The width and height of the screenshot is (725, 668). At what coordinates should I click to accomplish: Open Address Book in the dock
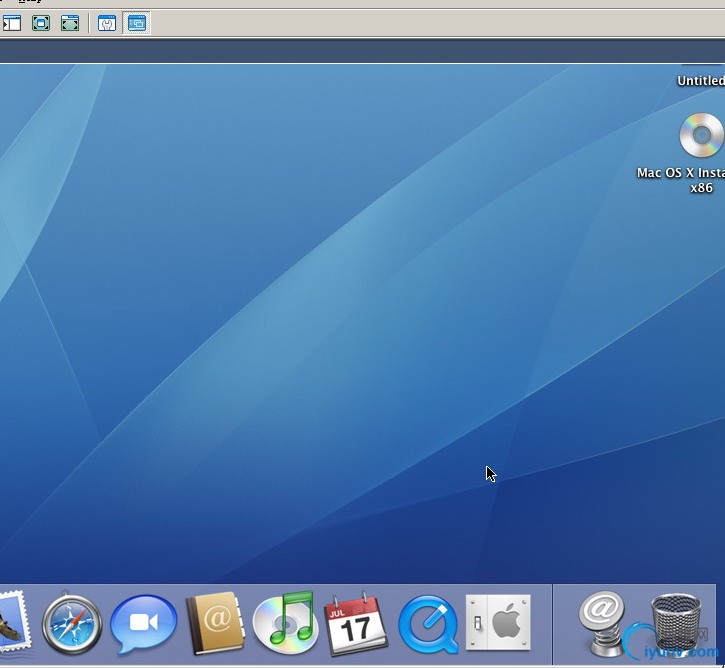click(215, 623)
